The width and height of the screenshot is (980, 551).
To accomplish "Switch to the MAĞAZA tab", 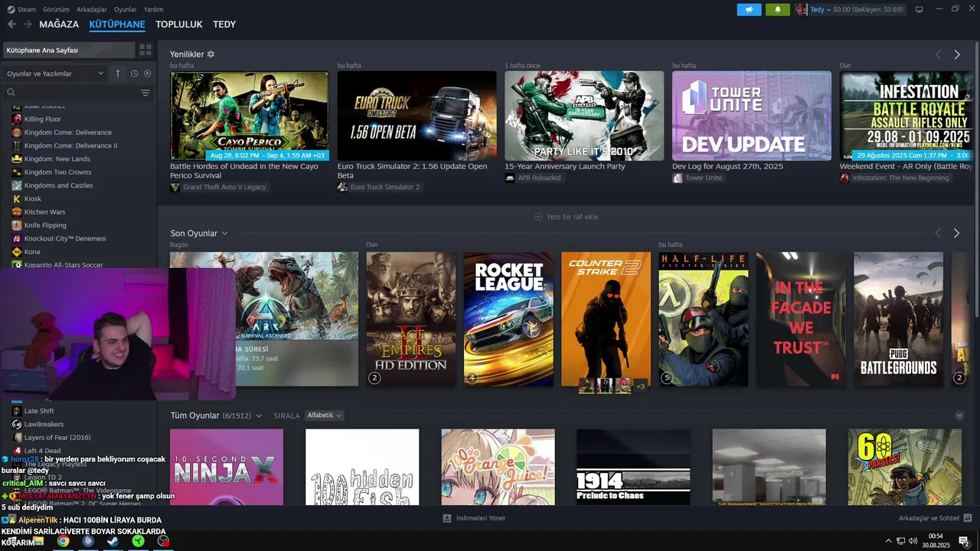I will [59, 24].
